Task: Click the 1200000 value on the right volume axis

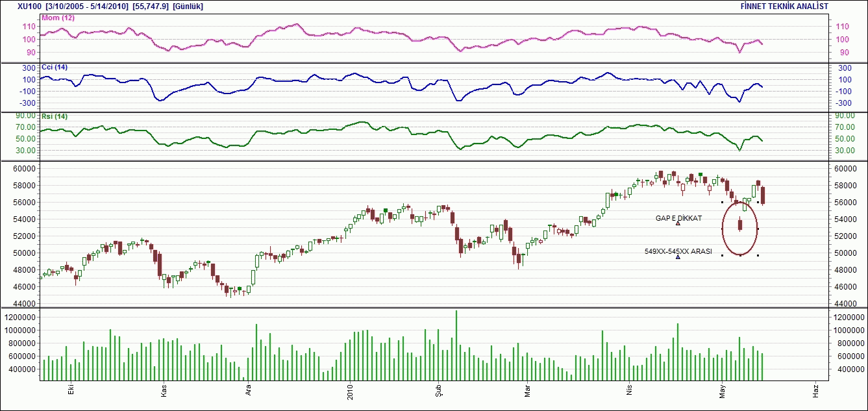Action: [x=850, y=317]
